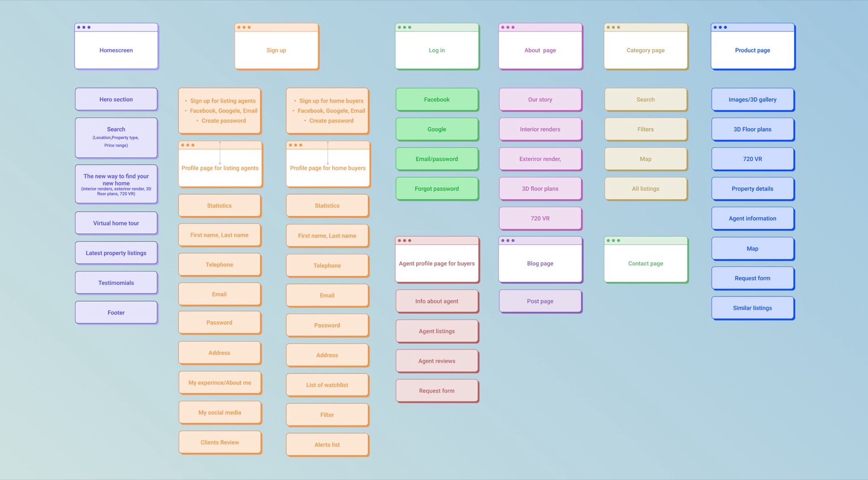Select the Exteriror render box
Image resolution: width=868 pixels, height=480 pixels.
point(540,159)
